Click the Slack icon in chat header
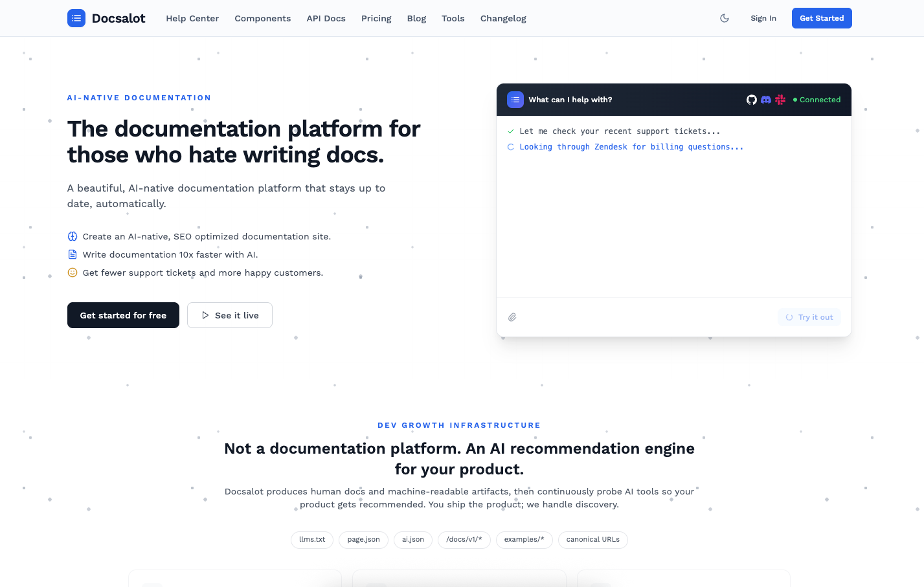 click(780, 100)
